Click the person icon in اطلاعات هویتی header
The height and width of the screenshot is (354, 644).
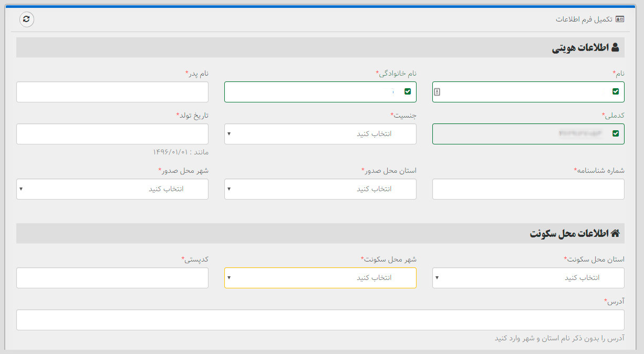(x=615, y=48)
